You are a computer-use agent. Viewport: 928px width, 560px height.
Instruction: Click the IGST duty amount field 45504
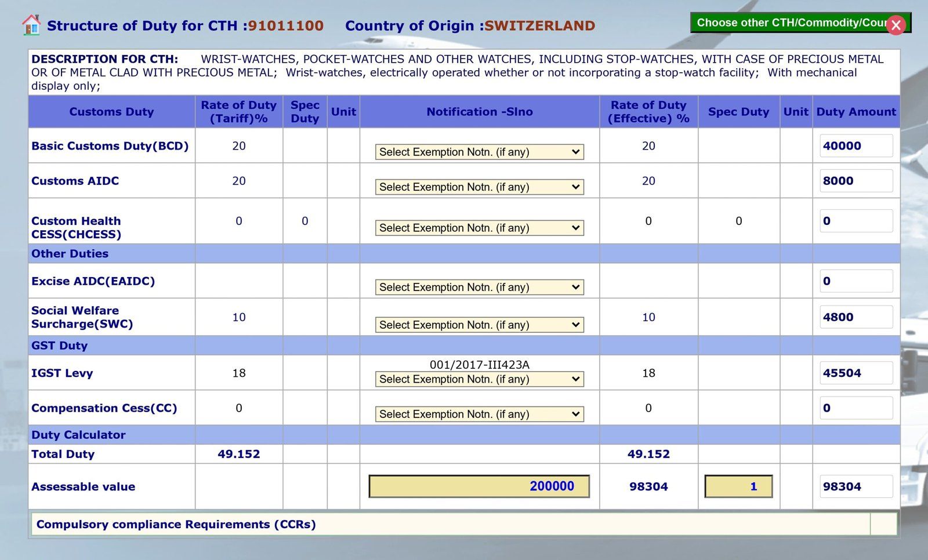[856, 373]
